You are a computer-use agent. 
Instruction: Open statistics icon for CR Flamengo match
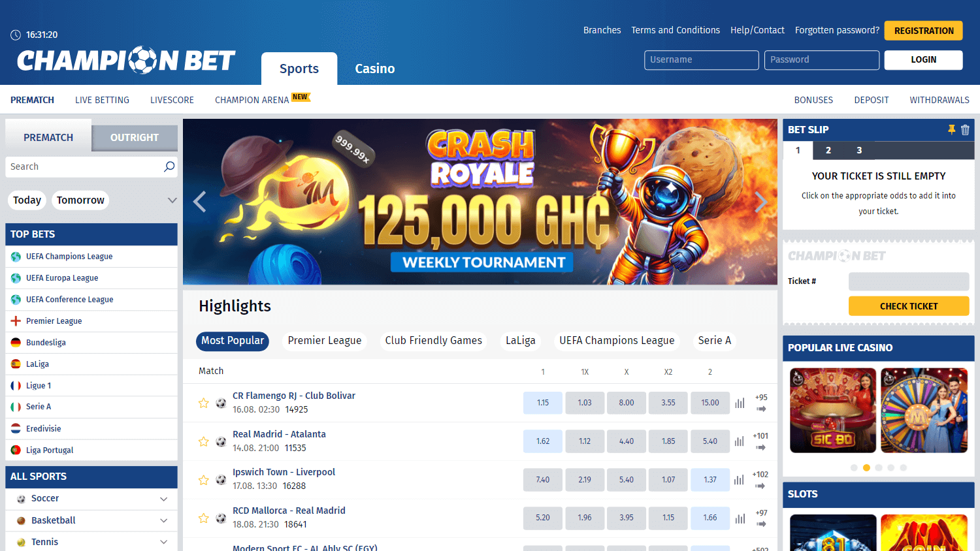[x=740, y=403]
